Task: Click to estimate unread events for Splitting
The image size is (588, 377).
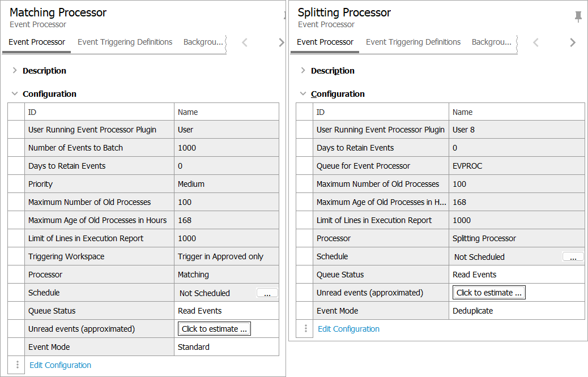Action: (489, 293)
